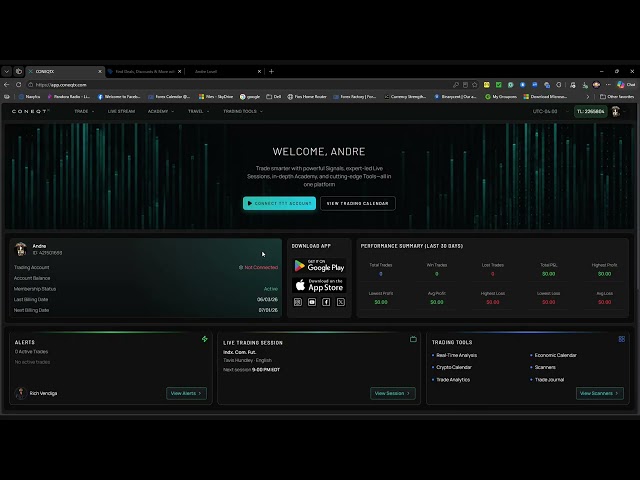Click the workspaces icon beside the tab chevron
640x480 pixels.
19,71
